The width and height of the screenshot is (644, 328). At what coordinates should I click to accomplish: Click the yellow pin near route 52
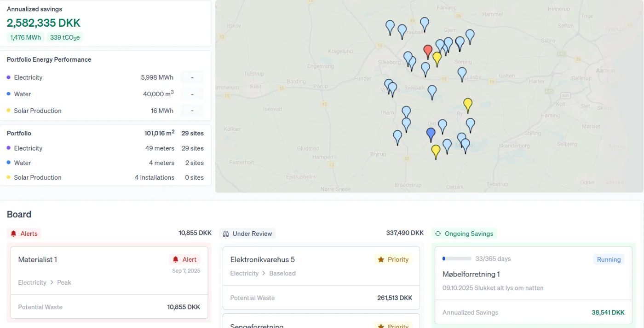[x=436, y=152]
